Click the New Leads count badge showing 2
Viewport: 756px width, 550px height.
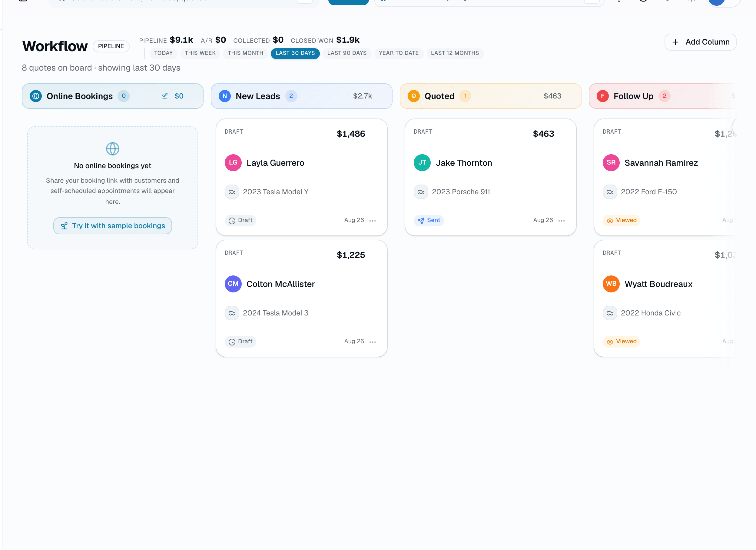[x=291, y=96]
